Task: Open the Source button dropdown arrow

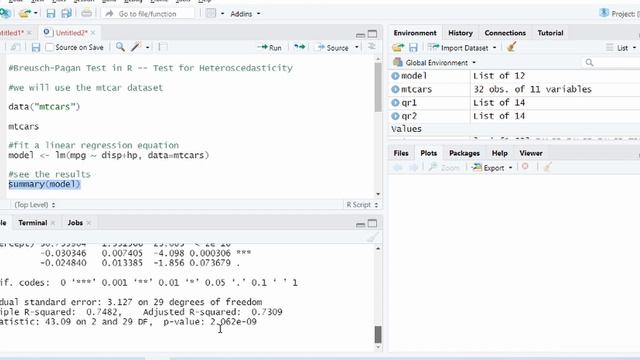Action: (357, 47)
